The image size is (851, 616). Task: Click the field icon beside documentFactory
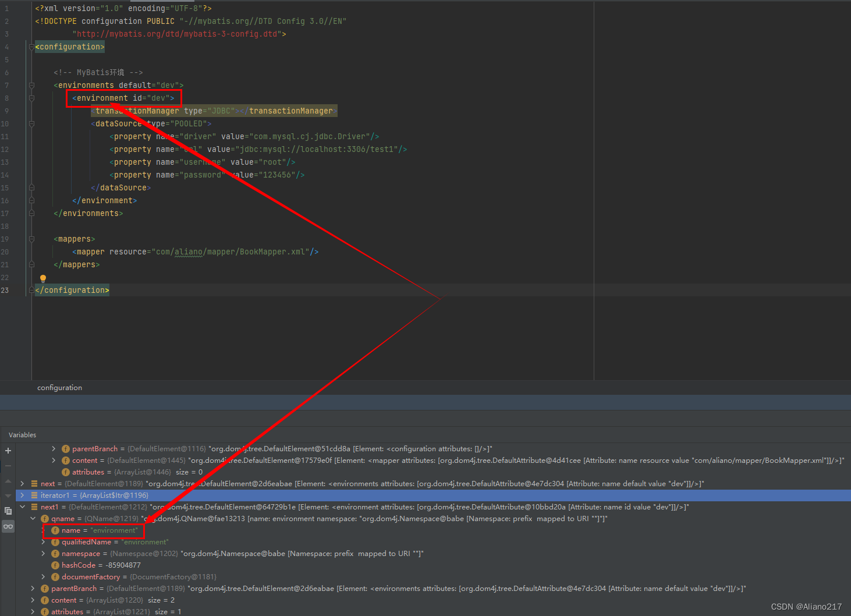pos(55,577)
